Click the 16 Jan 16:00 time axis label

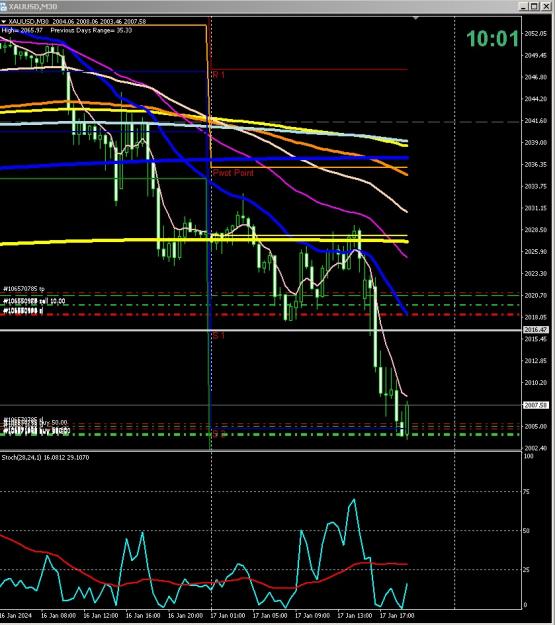click(x=143, y=616)
